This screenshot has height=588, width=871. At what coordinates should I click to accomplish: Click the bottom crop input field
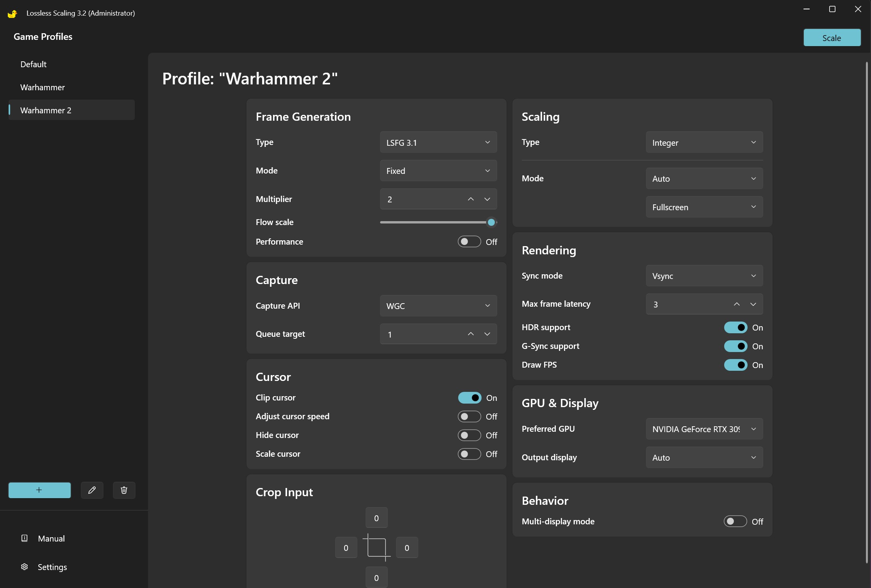tap(377, 577)
